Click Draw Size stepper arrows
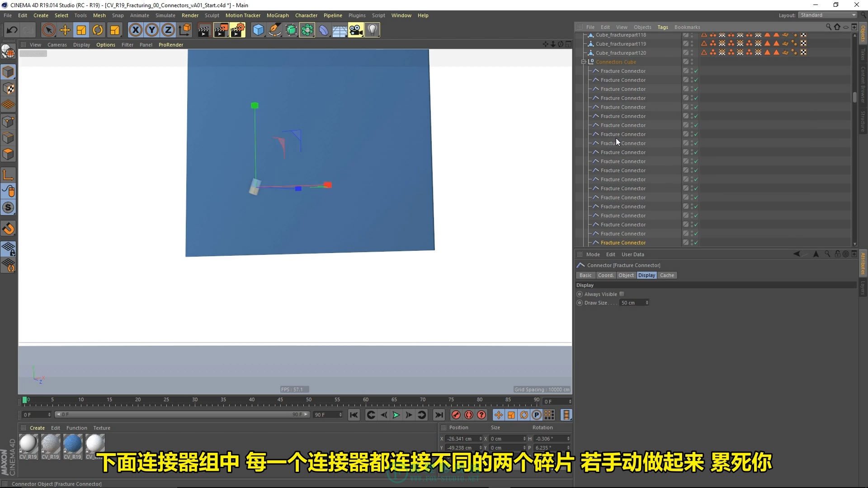 (x=647, y=303)
